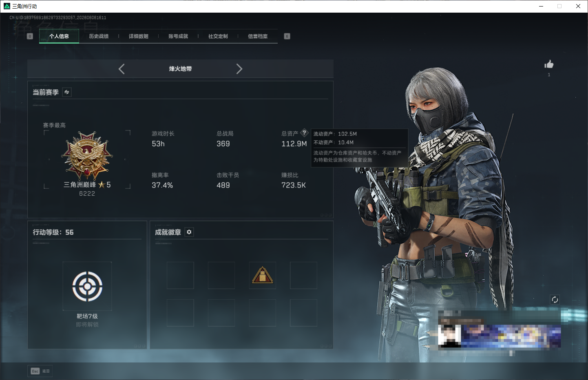
Task: Click the Q previous-tab key icon
Action: pyautogui.click(x=30, y=36)
